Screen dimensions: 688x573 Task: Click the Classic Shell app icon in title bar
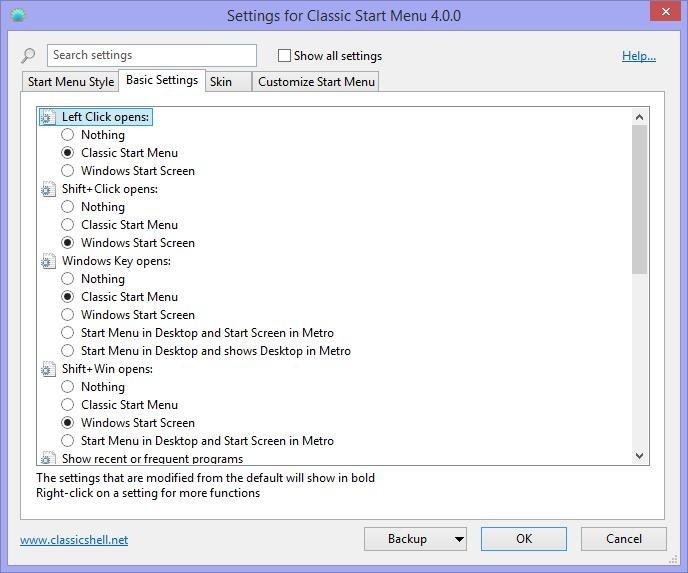tap(18, 15)
